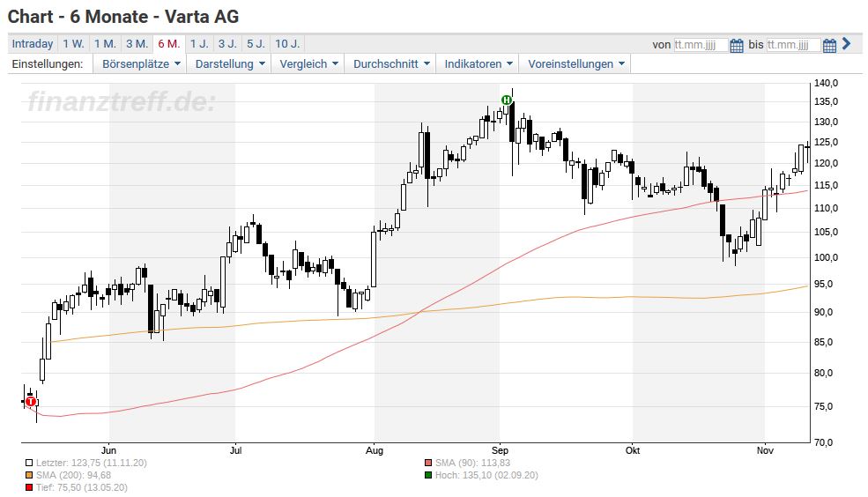Click 'SMA (200): 94,68' legend text
Image resolution: width=868 pixels, height=497 pixels.
(x=73, y=476)
